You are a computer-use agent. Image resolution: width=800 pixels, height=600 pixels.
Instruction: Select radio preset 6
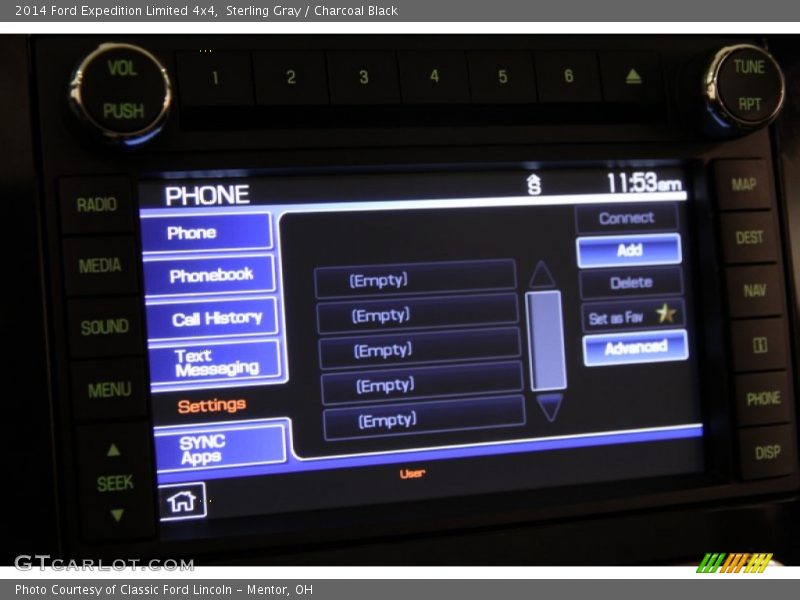click(568, 76)
